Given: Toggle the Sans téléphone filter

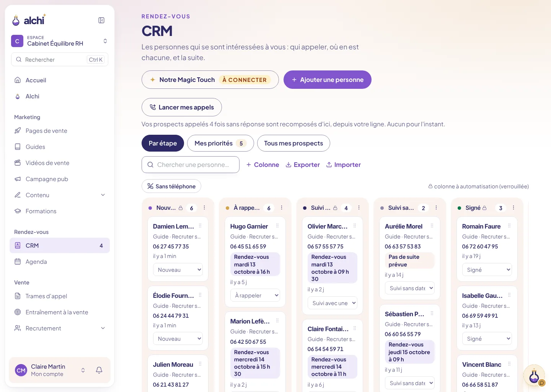Looking at the screenshot, I should (x=171, y=186).
